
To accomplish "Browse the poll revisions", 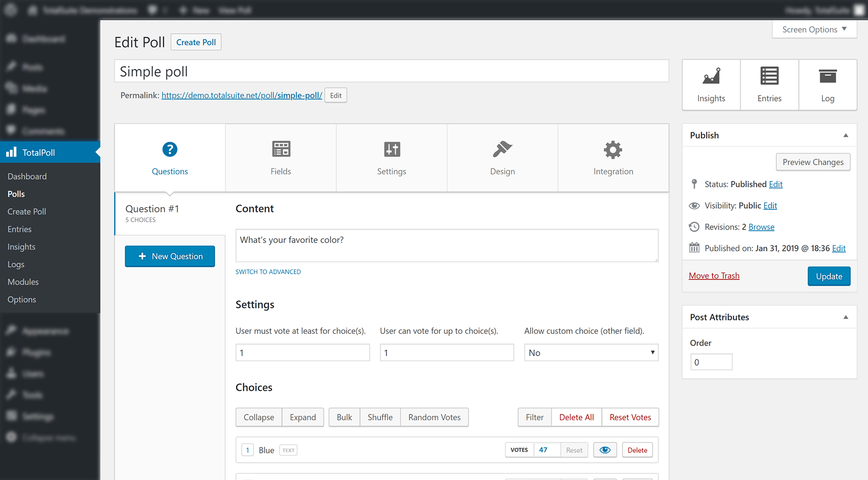I will tap(761, 227).
